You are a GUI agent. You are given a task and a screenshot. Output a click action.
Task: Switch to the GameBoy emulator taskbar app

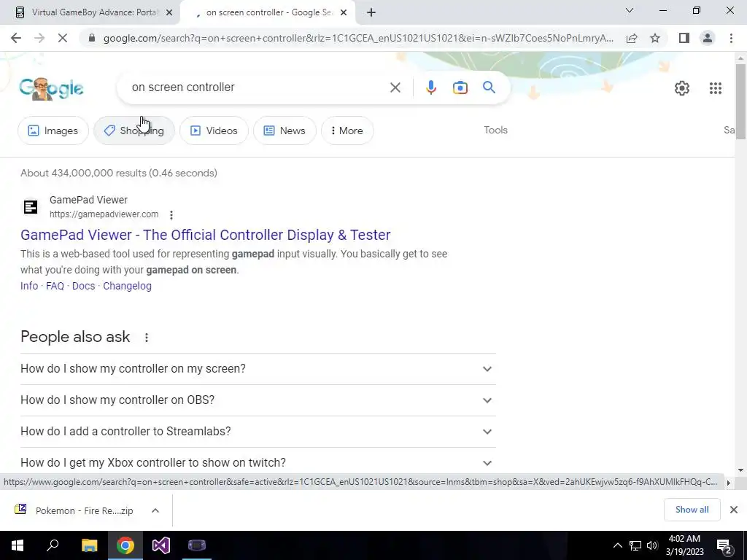click(197, 545)
